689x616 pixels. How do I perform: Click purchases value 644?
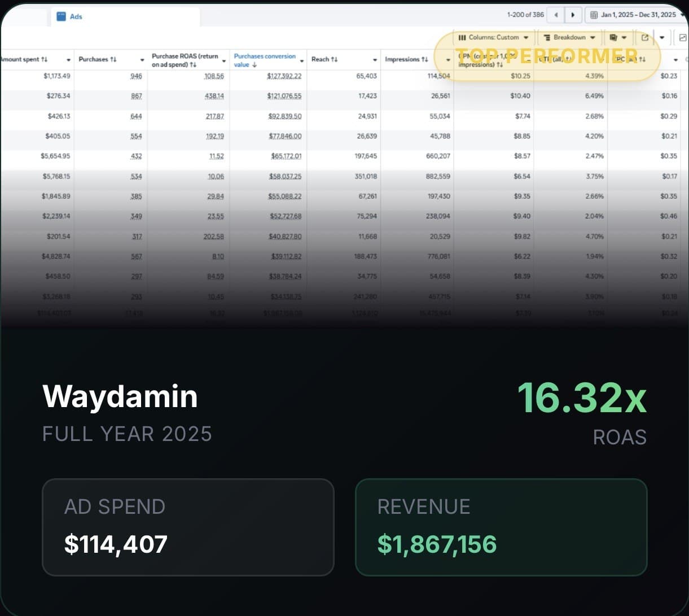(136, 116)
